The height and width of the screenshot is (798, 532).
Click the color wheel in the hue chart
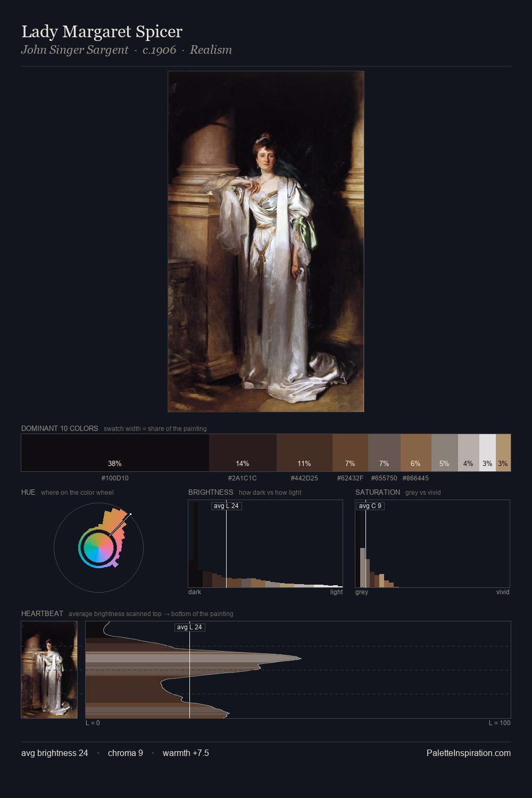98,547
